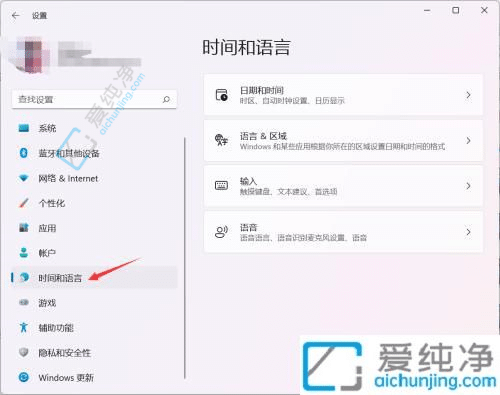Go to 隐私和安全性 settings
The height and width of the screenshot is (395, 500).
point(94,352)
